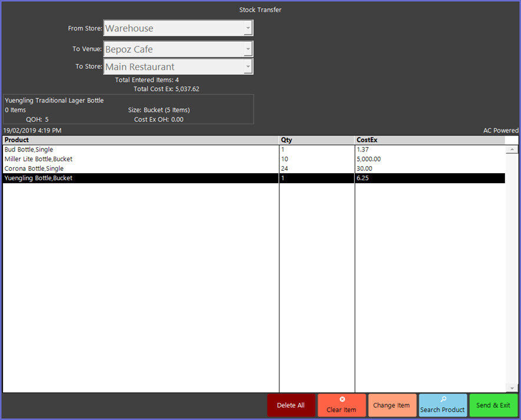Click the Qty column header
The width and height of the screenshot is (521, 420).
[317, 140]
